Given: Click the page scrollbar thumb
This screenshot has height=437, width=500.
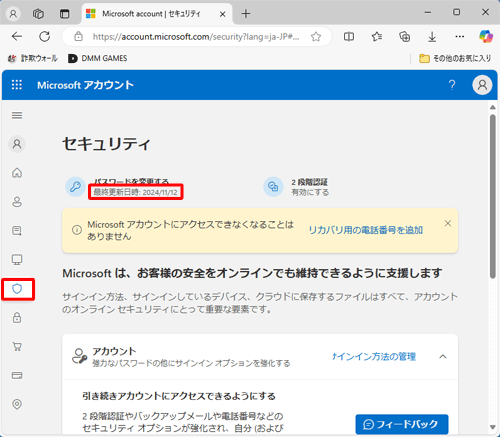Looking at the screenshot, I should point(492,196).
